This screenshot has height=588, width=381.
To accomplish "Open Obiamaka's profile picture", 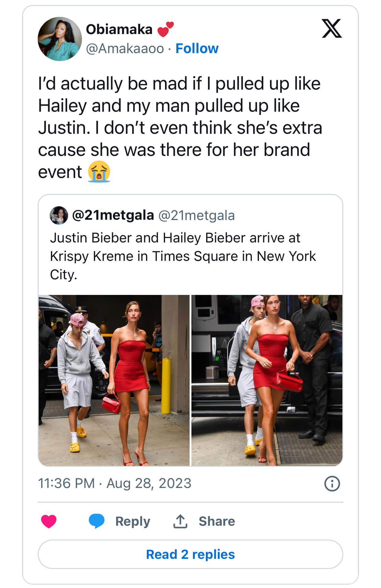I will tap(60, 39).
